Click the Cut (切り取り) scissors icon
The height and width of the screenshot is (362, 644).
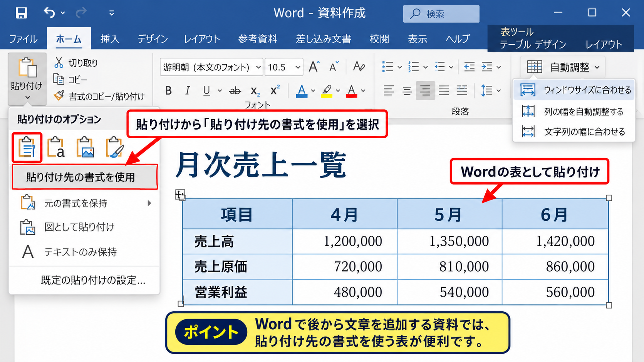[59, 62]
